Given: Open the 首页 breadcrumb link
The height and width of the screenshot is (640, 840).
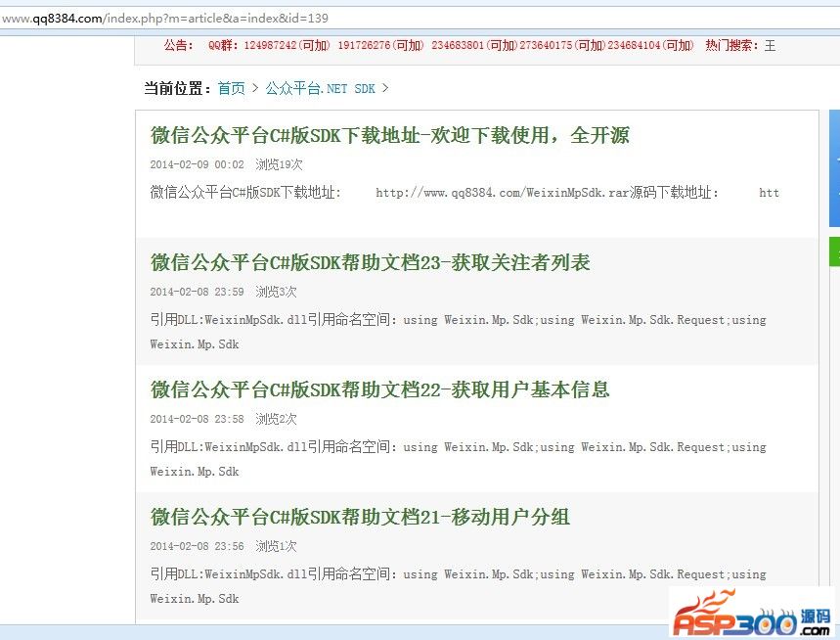Looking at the screenshot, I should point(232,88).
